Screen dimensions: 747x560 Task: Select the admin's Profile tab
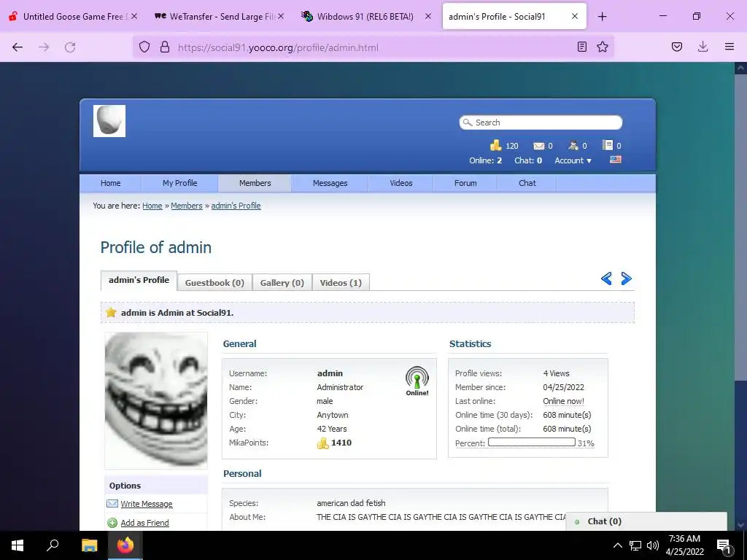pyautogui.click(x=139, y=280)
